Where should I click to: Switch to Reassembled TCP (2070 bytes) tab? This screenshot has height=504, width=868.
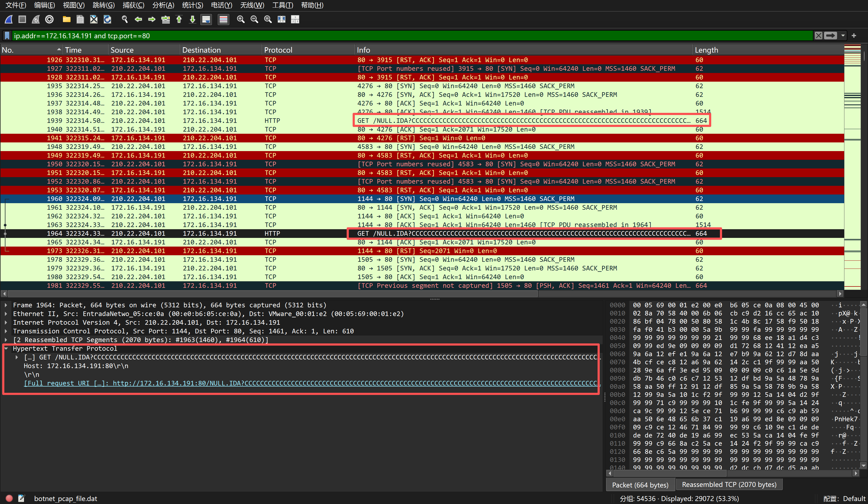729,485
